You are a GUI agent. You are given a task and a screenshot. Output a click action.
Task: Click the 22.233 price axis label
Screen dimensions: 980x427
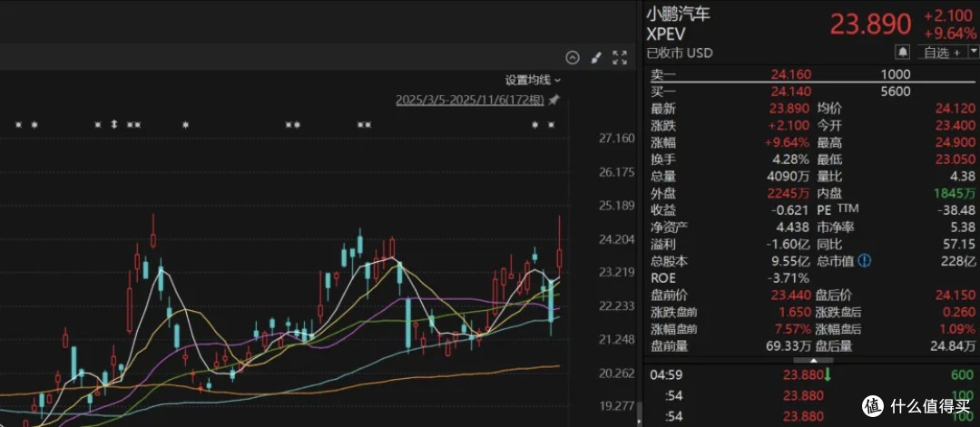[x=616, y=306]
